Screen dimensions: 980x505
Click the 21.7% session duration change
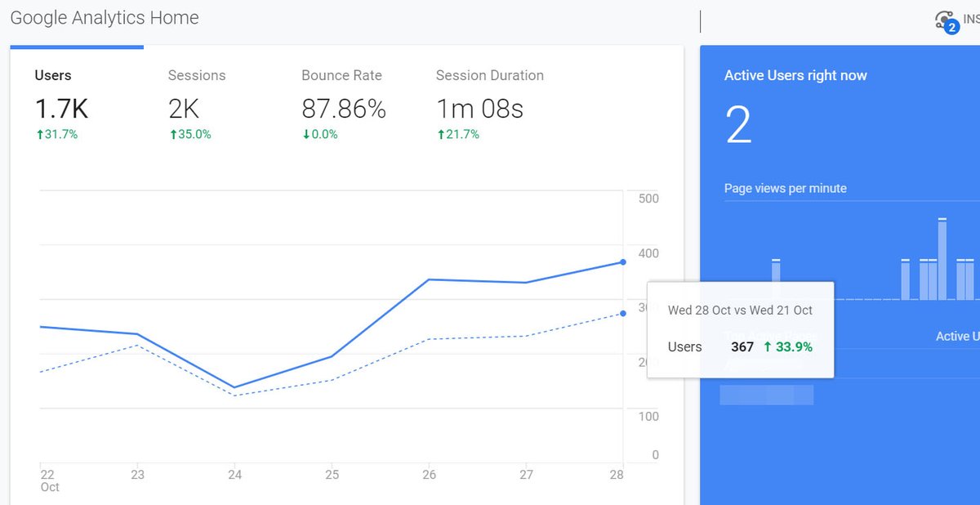458,135
